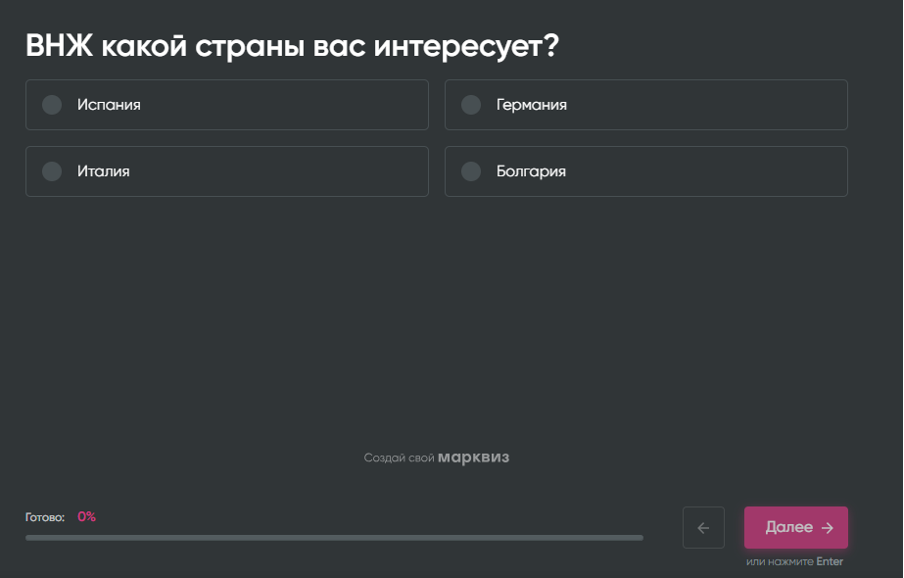The height and width of the screenshot is (578, 904).
Task: Click the Создай свой марквиз text
Action: click(437, 457)
